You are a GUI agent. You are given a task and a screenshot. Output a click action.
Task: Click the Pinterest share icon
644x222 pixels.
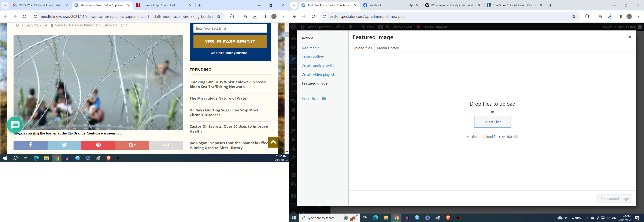(98, 145)
